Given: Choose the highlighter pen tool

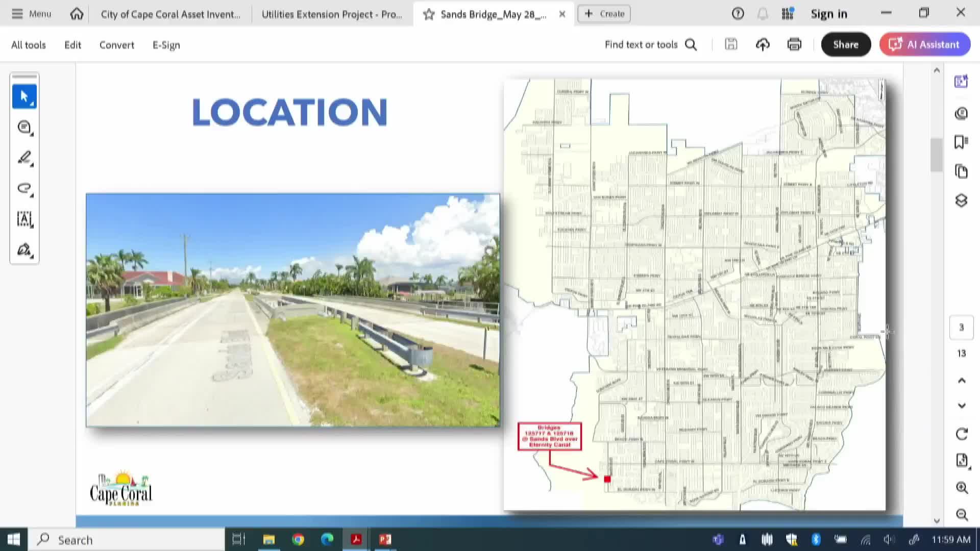Looking at the screenshot, I should [x=24, y=158].
